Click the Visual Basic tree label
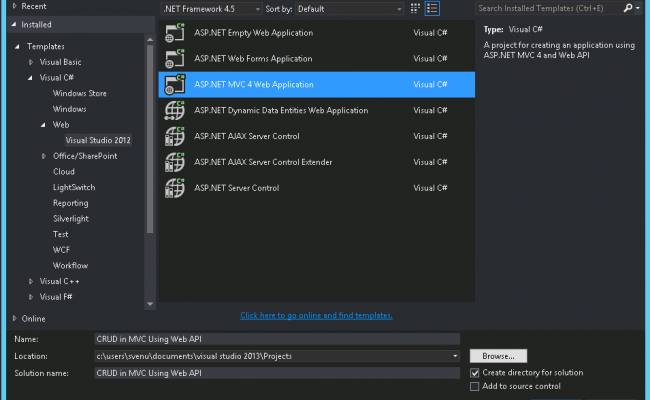This screenshot has height=400, width=650. pos(61,62)
